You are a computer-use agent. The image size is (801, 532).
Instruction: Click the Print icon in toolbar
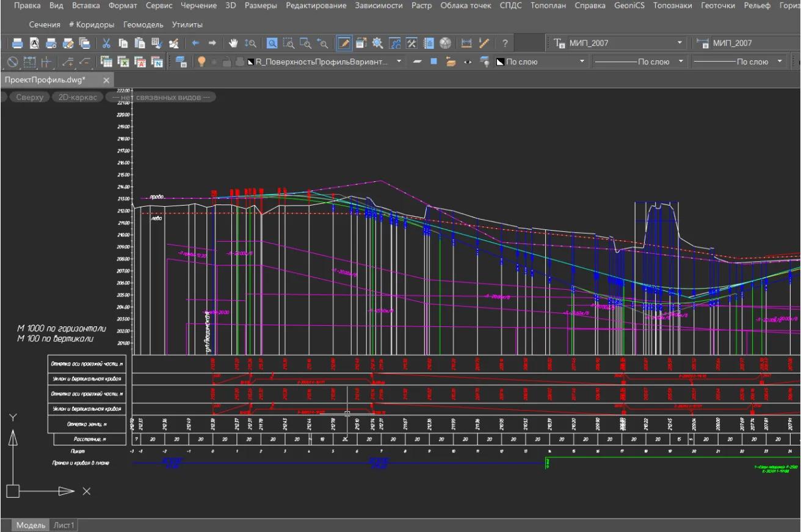point(18,43)
